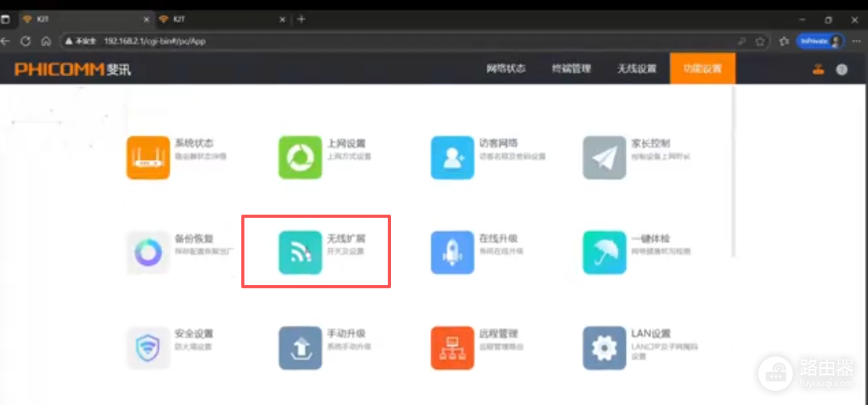Open the LAN设置 gear icon

[x=605, y=348]
